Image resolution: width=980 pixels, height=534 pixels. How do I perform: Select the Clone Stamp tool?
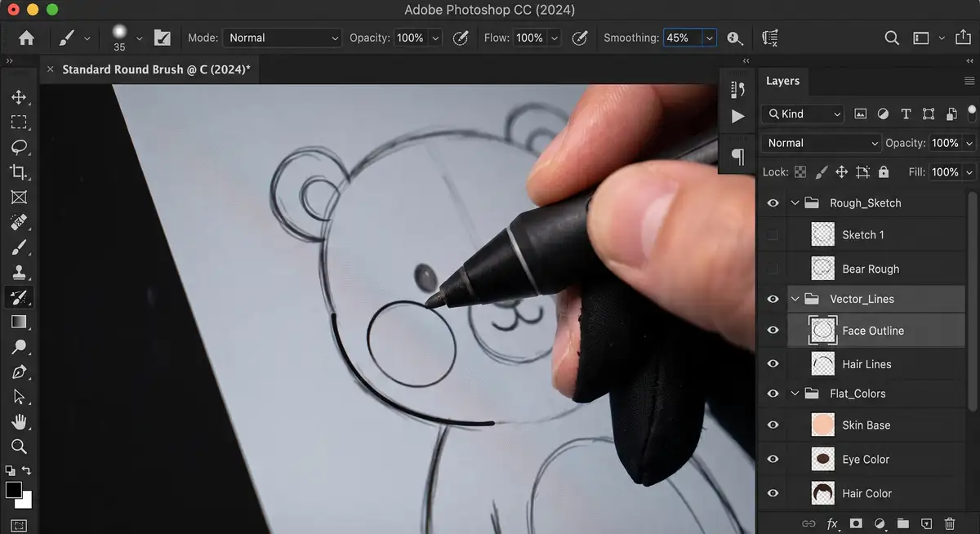coord(18,272)
